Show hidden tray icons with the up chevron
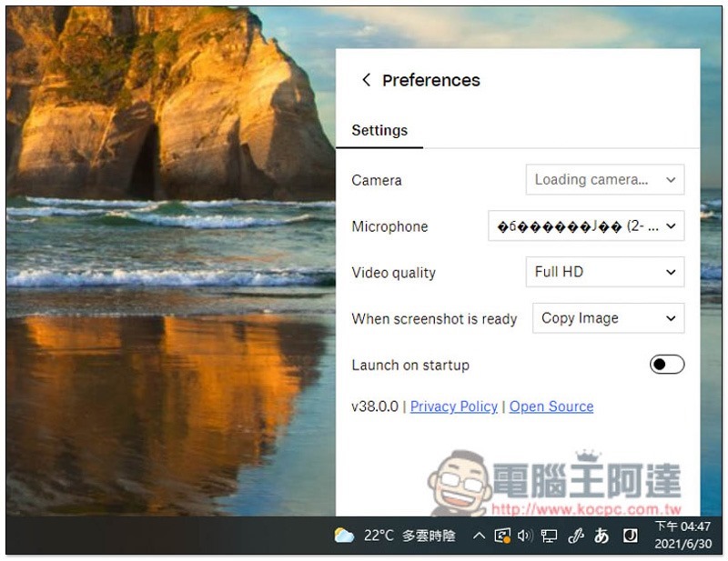Viewport: 728px width, 561px height. tap(479, 536)
